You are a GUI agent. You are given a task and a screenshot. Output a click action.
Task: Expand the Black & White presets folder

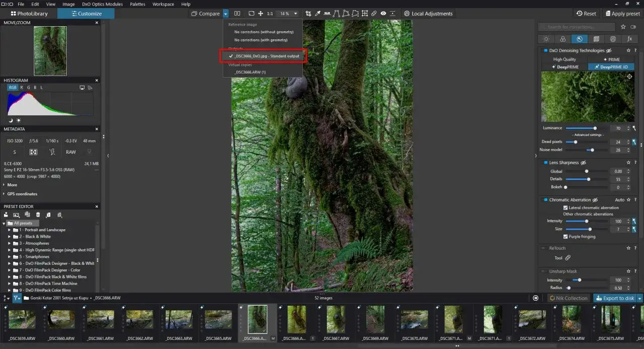point(9,237)
